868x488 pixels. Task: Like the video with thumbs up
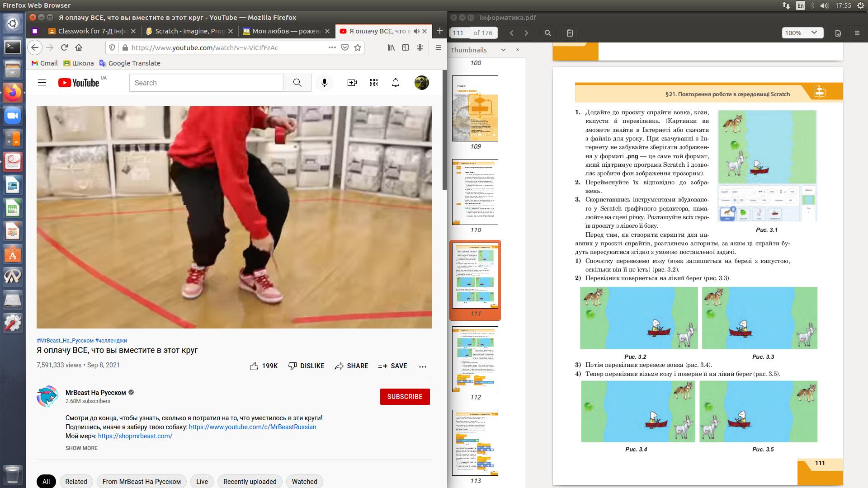(x=255, y=366)
